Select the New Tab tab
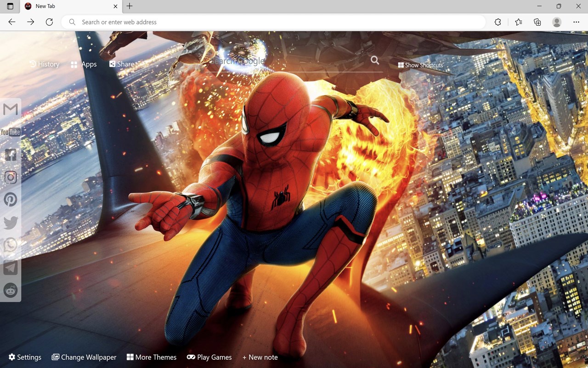Viewport: 588px width, 368px height. click(71, 6)
